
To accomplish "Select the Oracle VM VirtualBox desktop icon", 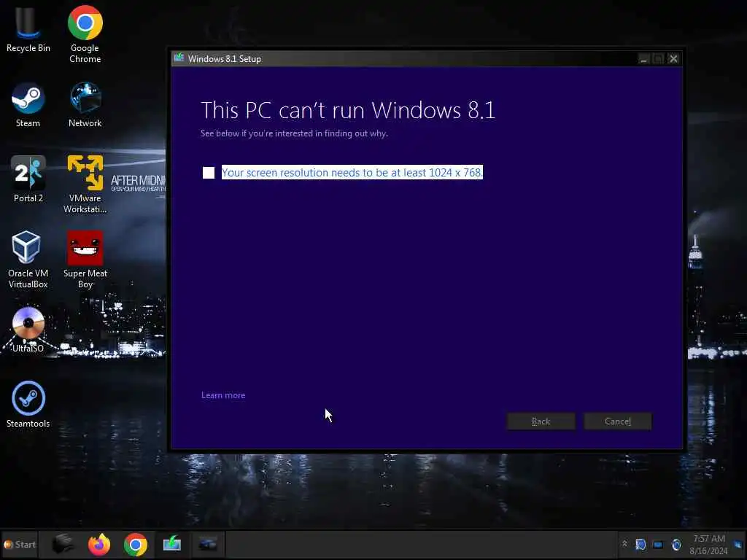I will [28, 260].
